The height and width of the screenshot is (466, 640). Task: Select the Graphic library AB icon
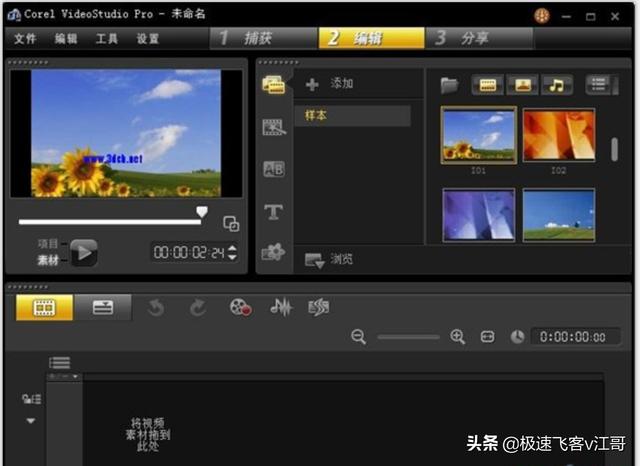pyautogui.click(x=273, y=170)
